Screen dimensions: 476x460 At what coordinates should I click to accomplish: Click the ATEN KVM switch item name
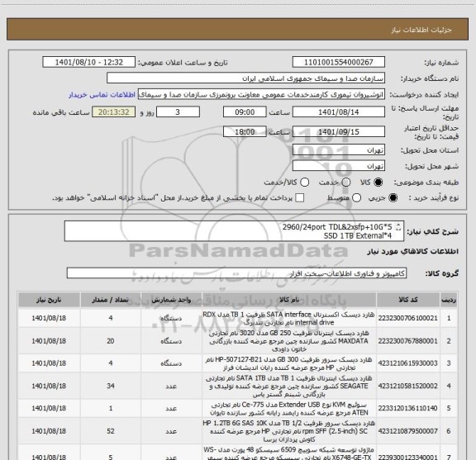[288, 409]
